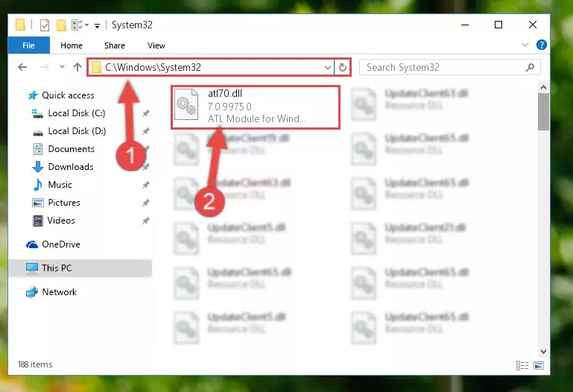573x392 pixels.
Task: Open Music in the sidebar
Action: tap(60, 185)
